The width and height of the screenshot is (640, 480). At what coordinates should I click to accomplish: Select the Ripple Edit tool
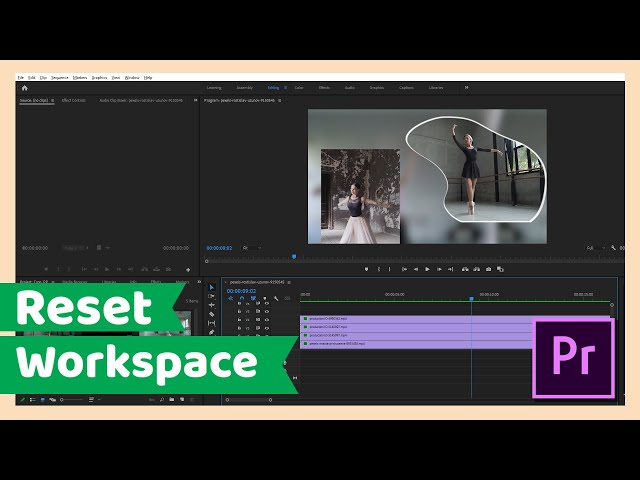pyautogui.click(x=211, y=305)
